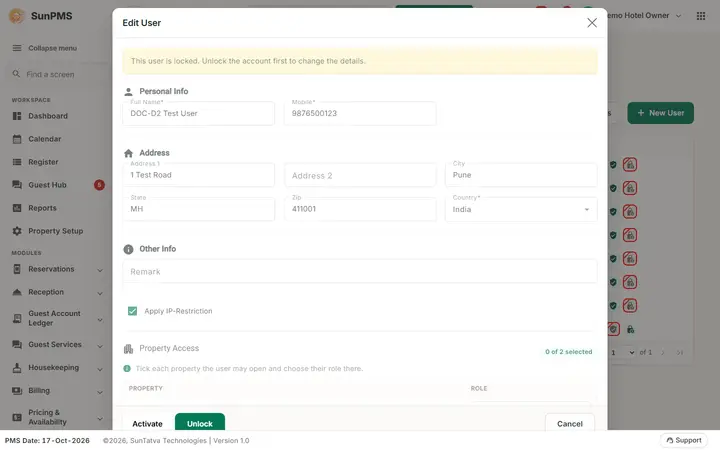Click the Address 2 field

click(360, 175)
